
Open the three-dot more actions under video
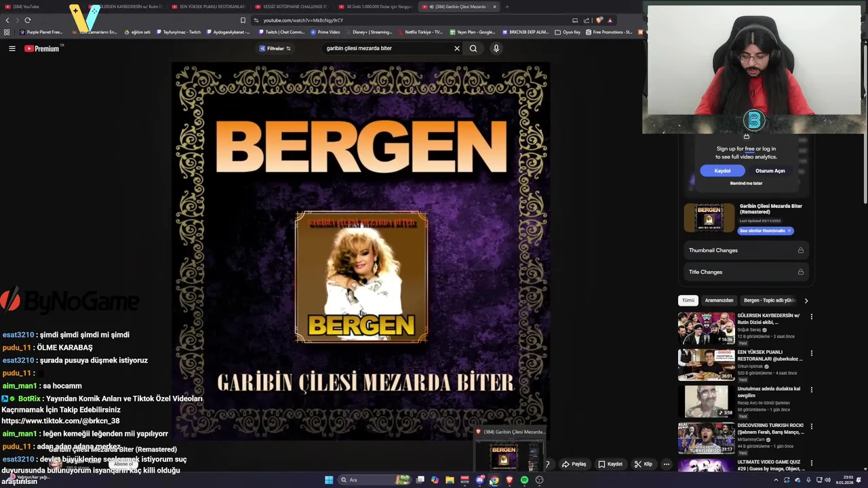[667, 464]
